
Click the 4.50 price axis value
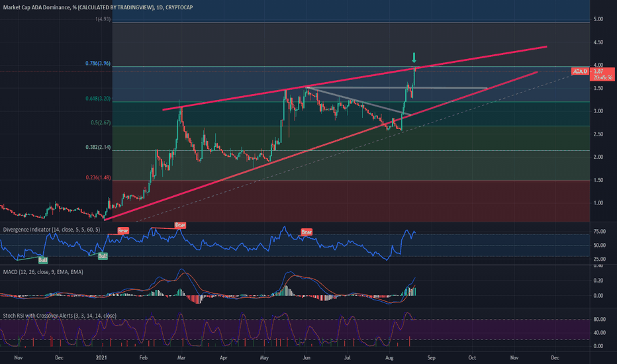click(x=598, y=42)
